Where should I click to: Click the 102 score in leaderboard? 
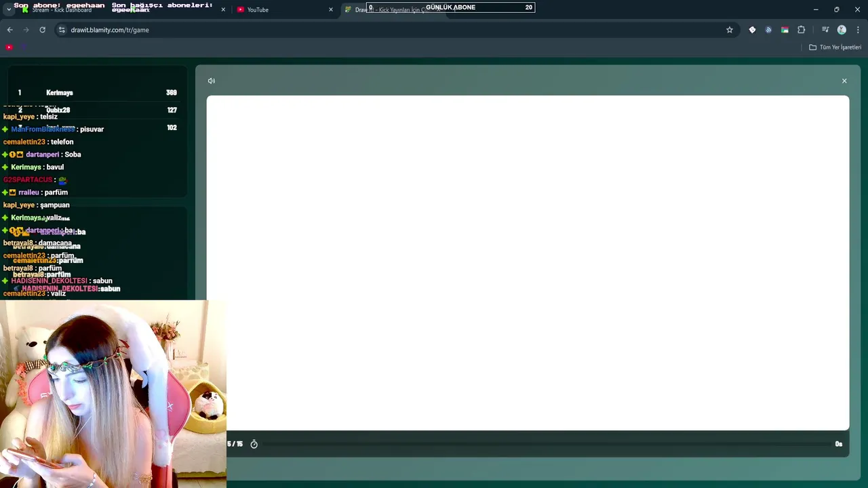tap(172, 127)
